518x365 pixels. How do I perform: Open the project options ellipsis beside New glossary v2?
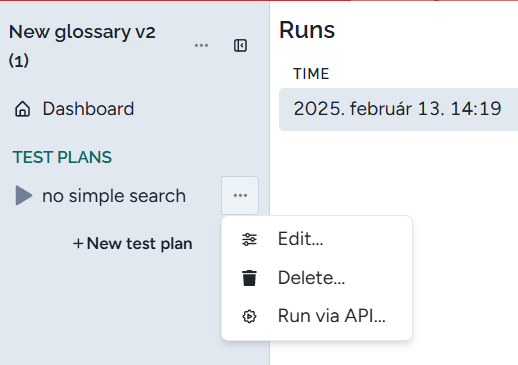click(x=201, y=45)
